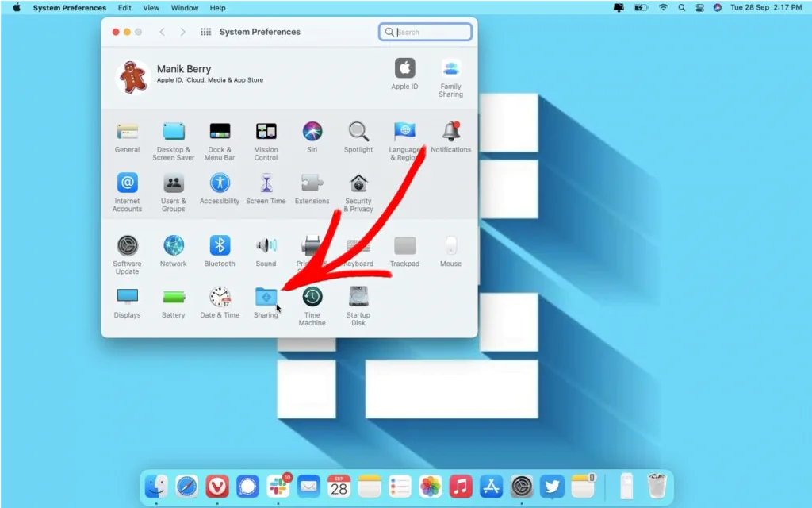Viewport: 812px width, 508px height.
Task: Open Sharing preferences
Action: (x=266, y=295)
